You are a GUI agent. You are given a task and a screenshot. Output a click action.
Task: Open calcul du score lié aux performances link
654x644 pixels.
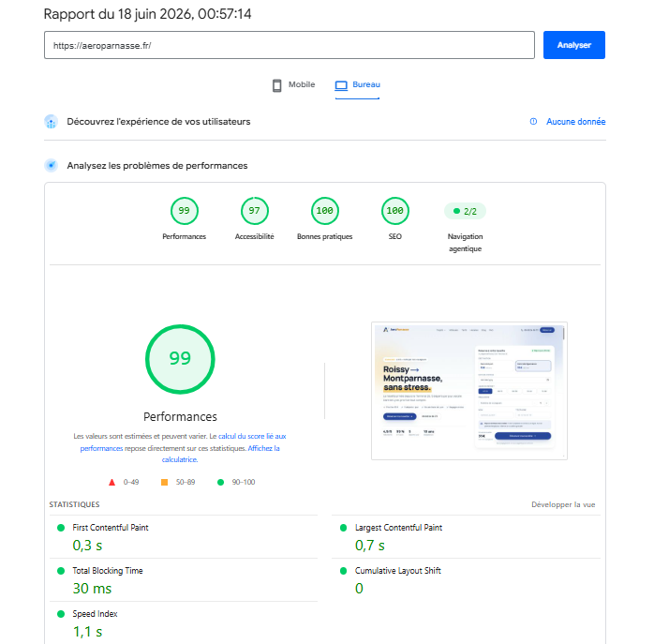click(183, 442)
